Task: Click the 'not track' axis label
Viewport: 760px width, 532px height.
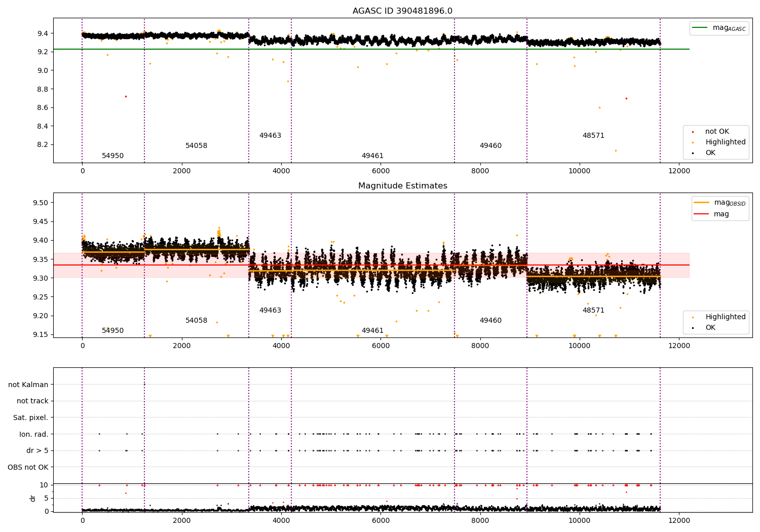Action: coord(32,401)
